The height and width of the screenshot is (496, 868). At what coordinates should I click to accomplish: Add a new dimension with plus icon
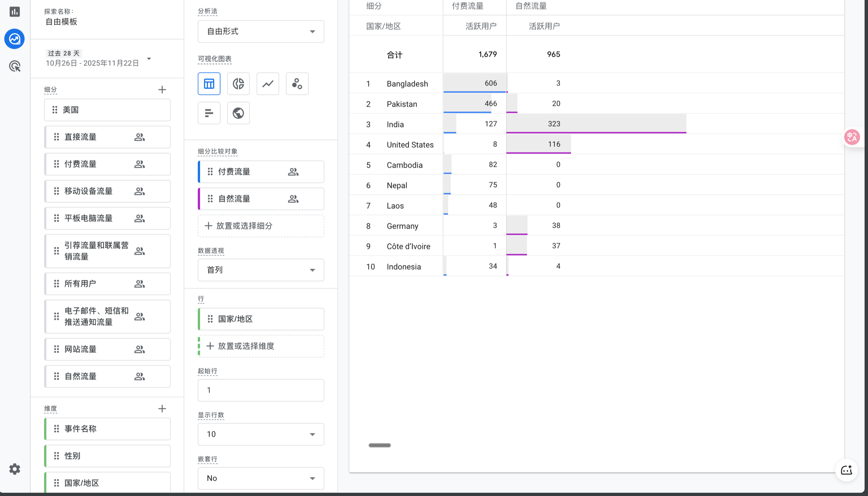162,408
